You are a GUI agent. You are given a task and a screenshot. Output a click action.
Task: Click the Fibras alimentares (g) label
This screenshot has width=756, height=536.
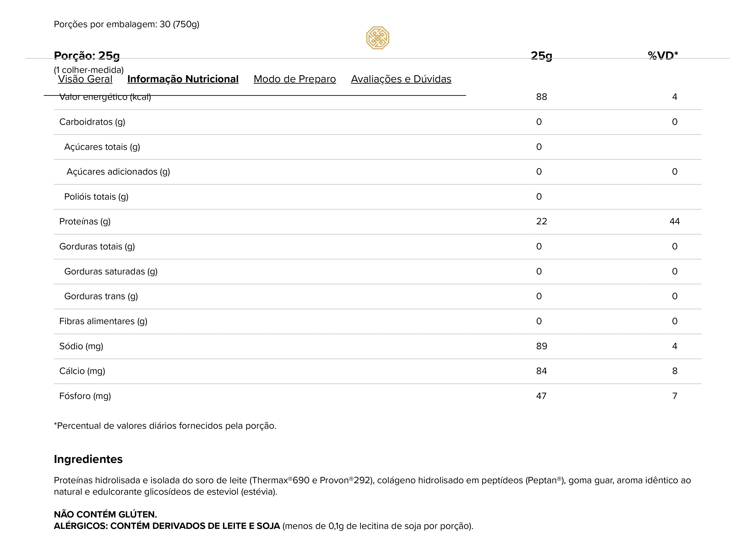point(103,321)
